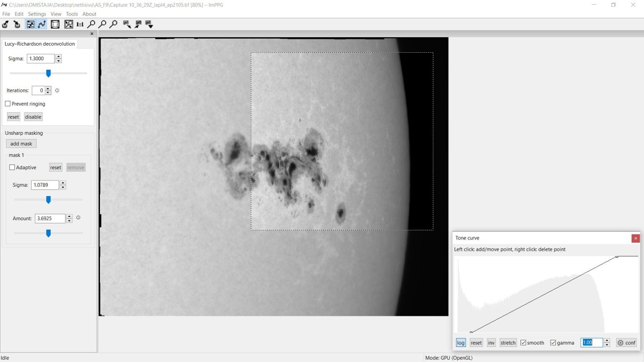Viewport: 644px width, 362px height.
Task: Click the mask Sigma input 1.0789
Action: [45, 185]
